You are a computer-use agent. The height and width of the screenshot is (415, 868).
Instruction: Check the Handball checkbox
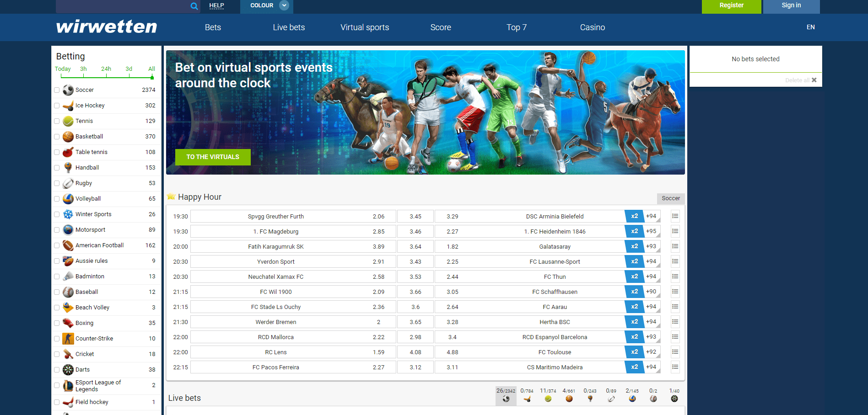click(57, 168)
